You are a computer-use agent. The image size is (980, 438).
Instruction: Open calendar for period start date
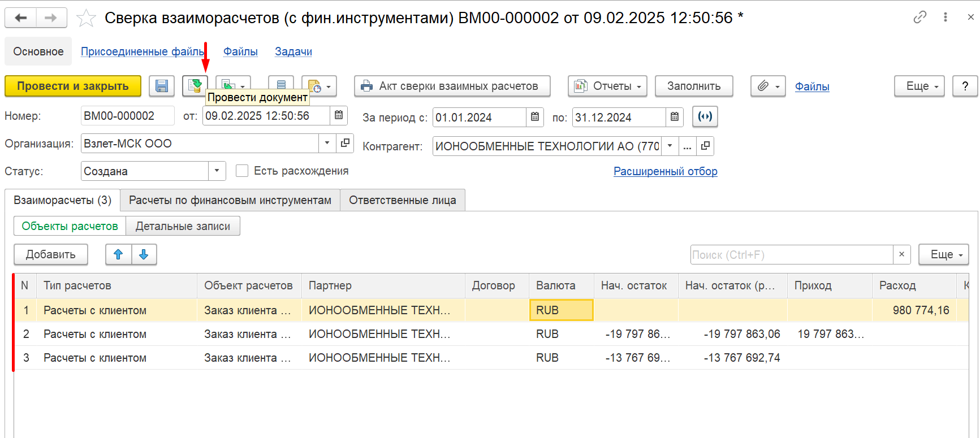click(535, 117)
